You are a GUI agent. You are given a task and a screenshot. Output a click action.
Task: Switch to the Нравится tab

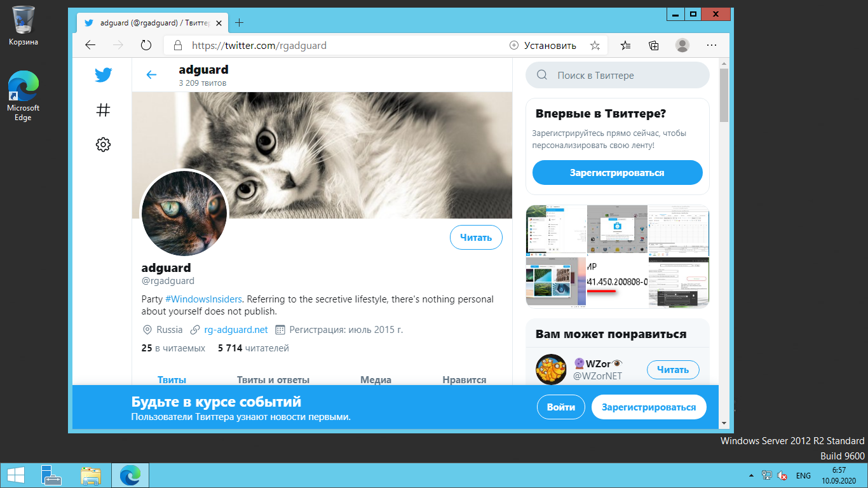[465, 380]
